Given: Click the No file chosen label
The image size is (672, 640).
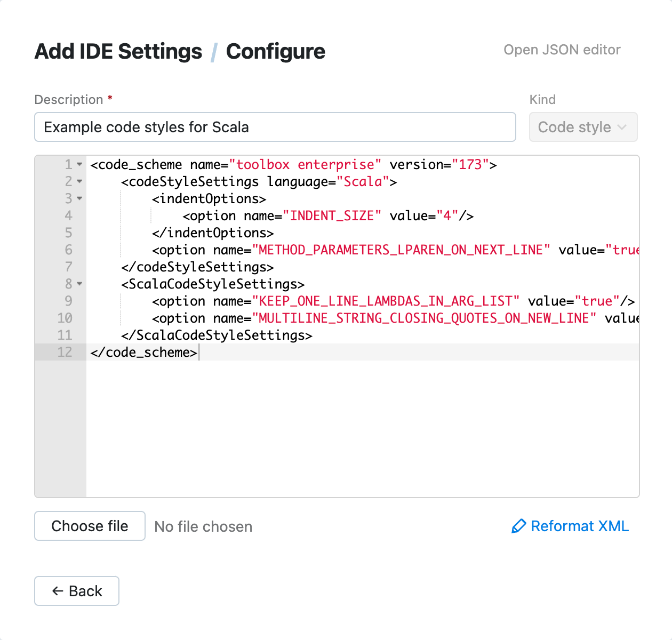Looking at the screenshot, I should (203, 526).
